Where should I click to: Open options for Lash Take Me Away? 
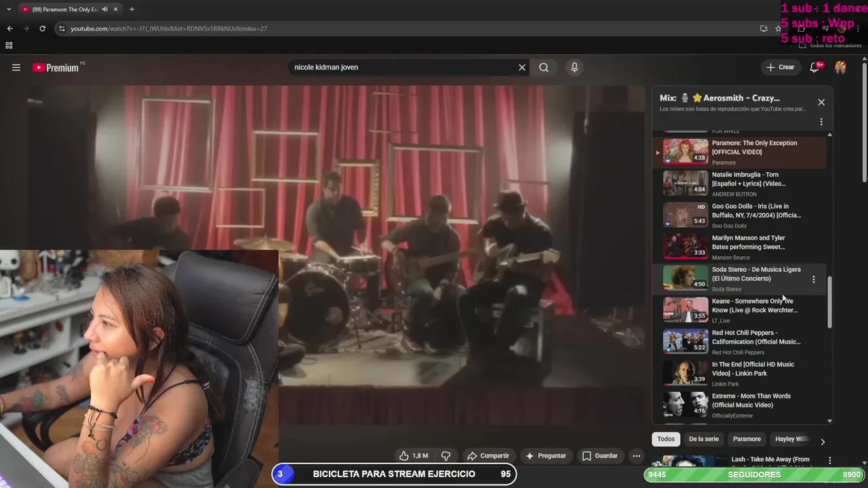click(x=829, y=460)
